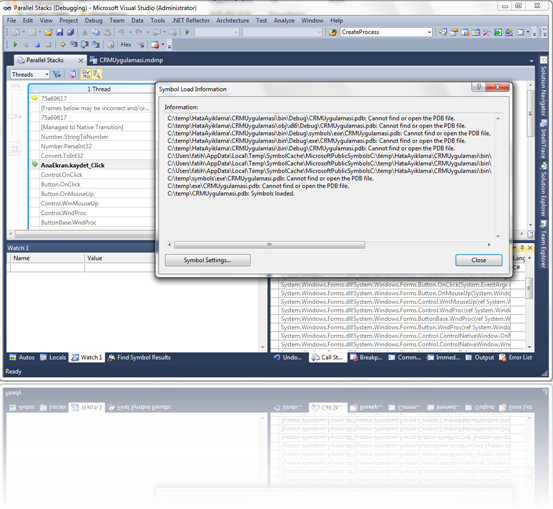The height and width of the screenshot is (509, 553).
Task: Open the Analyze menu
Action: tap(284, 20)
